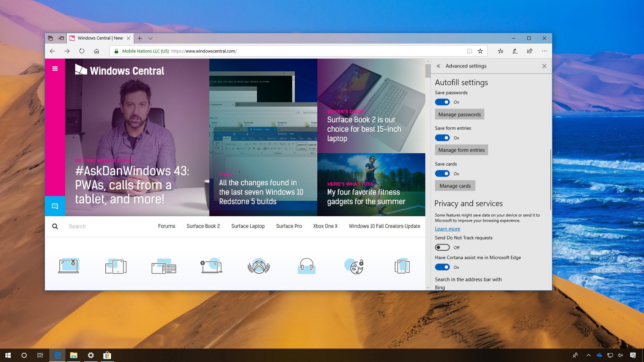Click the Favorites star icon
This screenshot has width=644, height=362.
tap(480, 51)
